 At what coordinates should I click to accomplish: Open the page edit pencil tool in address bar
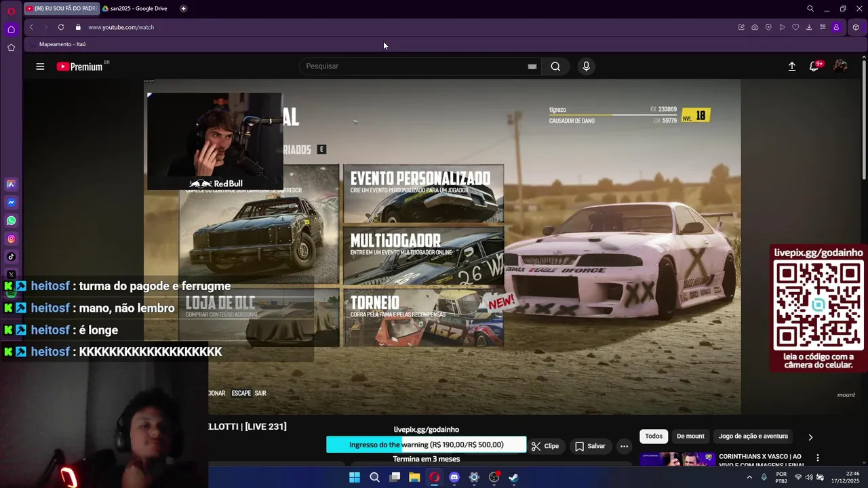click(x=741, y=27)
